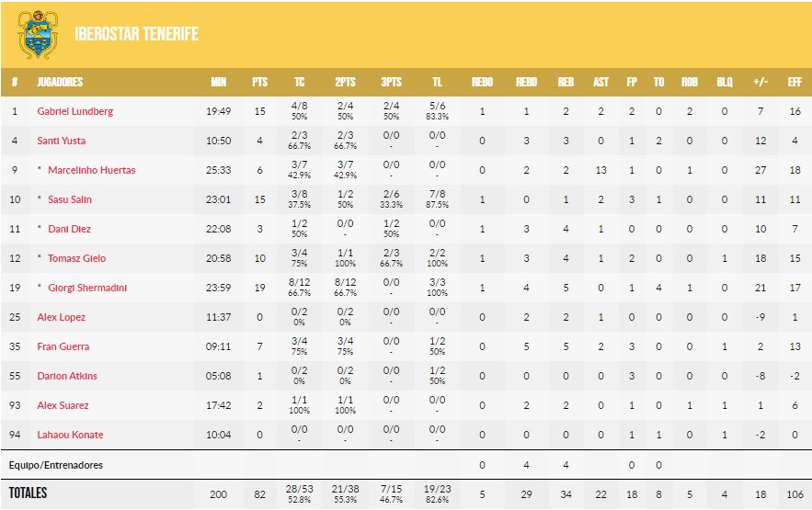Go to Sasu Salin's profile
Viewport: 812px width, 510px height.
point(70,199)
